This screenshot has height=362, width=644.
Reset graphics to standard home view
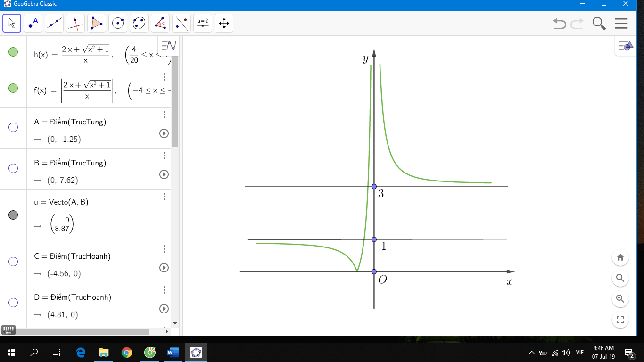point(620,257)
